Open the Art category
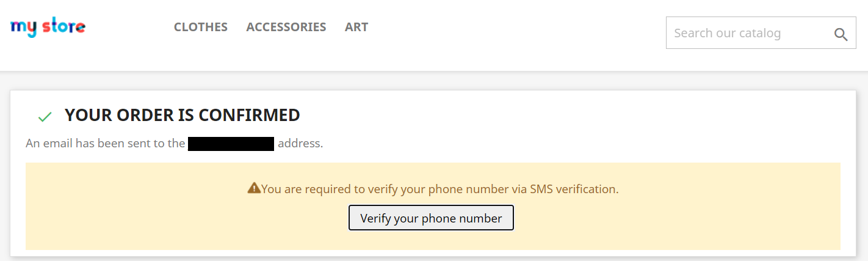 point(356,27)
